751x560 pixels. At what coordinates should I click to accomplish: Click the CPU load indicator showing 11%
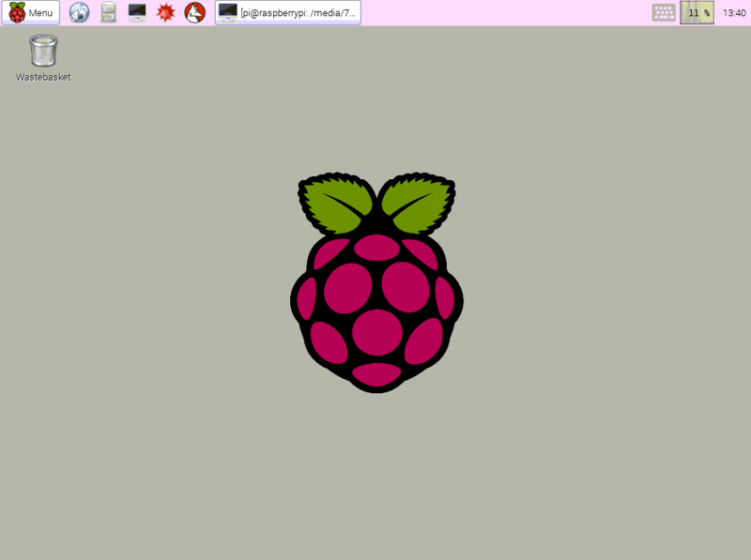pos(697,12)
